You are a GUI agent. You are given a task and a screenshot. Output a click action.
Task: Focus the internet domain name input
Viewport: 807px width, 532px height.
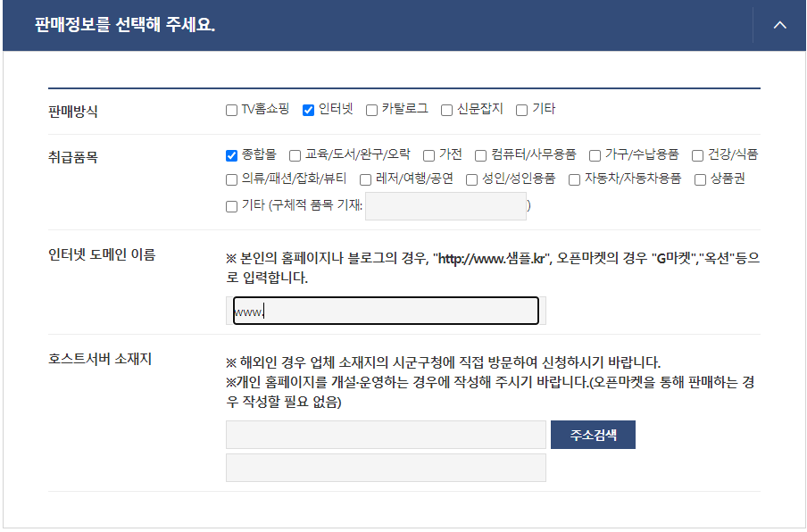pyautogui.click(x=386, y=311)
